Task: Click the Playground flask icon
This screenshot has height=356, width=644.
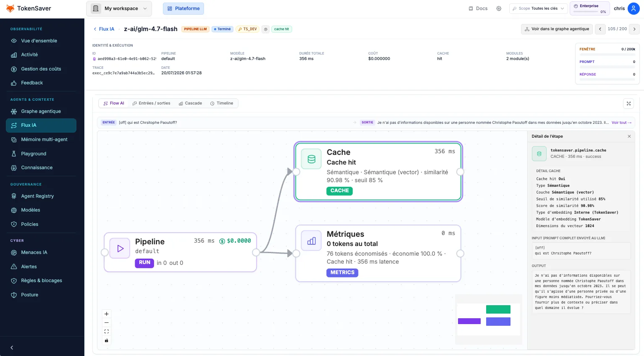Action: click(14, 154)
